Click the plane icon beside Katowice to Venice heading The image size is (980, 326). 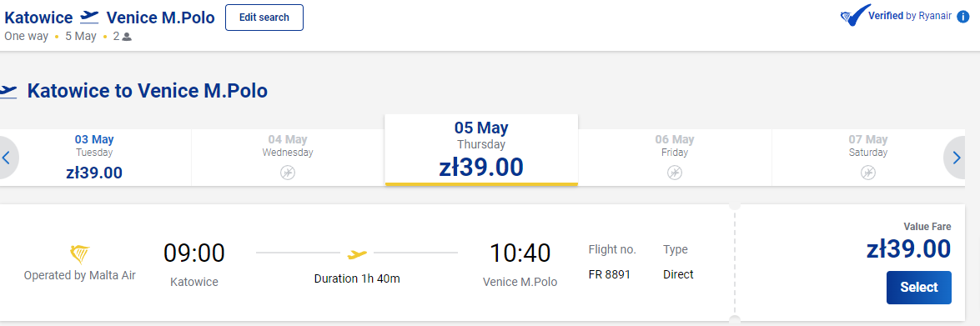click(x=8, y=91)
